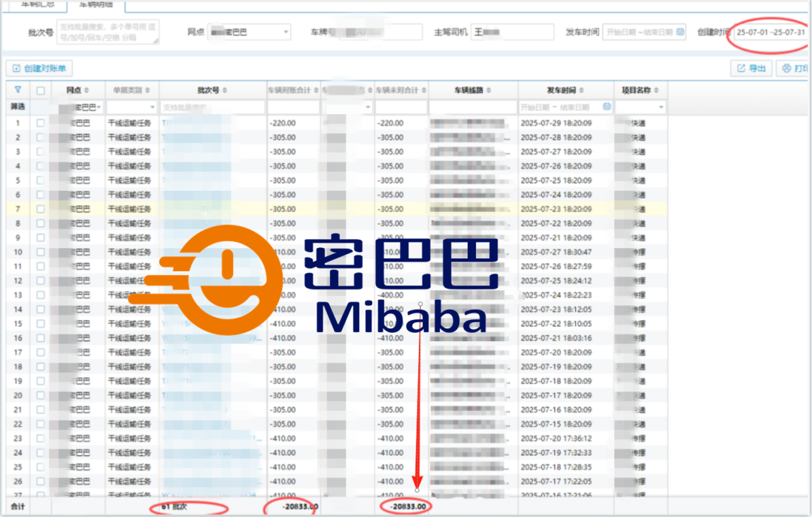The height and width of the screenshot is (517, 812).
Task: Click the 批次号 filter input in 筛选 row
Action: pyautogui.click(x=212, y=107)
